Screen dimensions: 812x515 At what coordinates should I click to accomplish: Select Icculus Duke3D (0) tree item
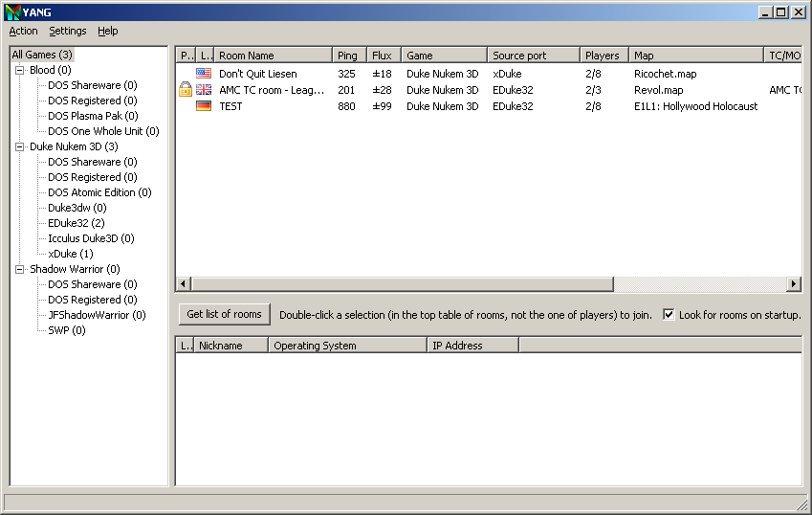click(x=91, y=238)
